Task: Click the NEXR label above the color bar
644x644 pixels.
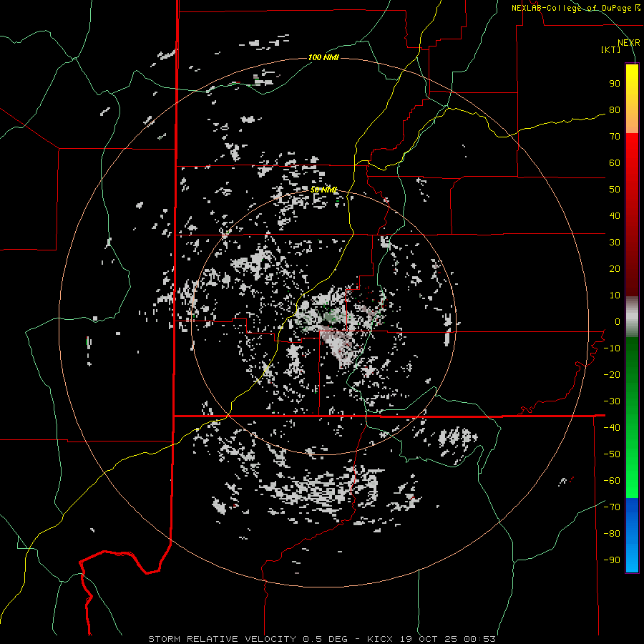Action: pos(629,43)
